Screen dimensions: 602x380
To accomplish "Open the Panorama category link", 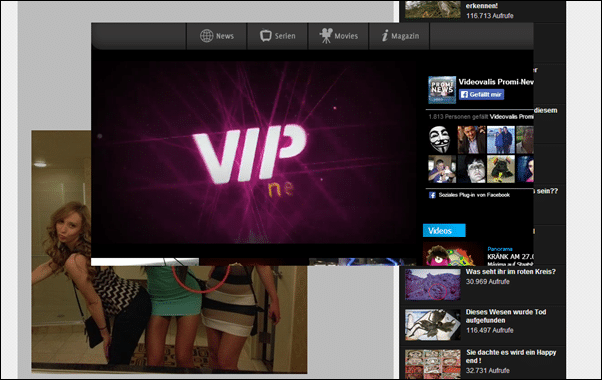I will pyautogui.click(x=500, y=249).
